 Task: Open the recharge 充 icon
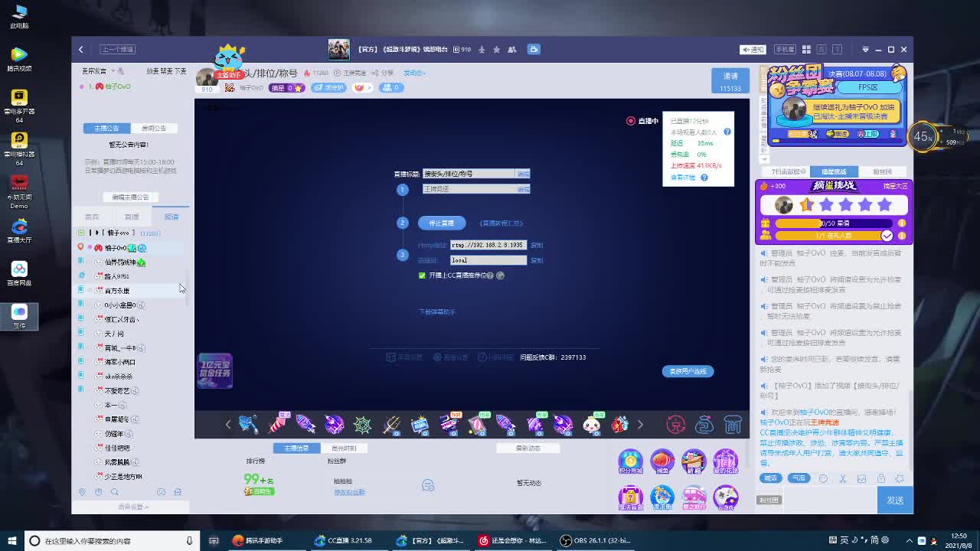pyautogui.click(x=675, y=424)
